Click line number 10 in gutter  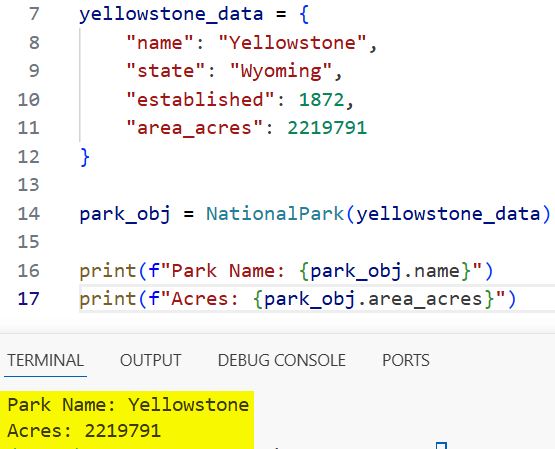click(29, 99)
